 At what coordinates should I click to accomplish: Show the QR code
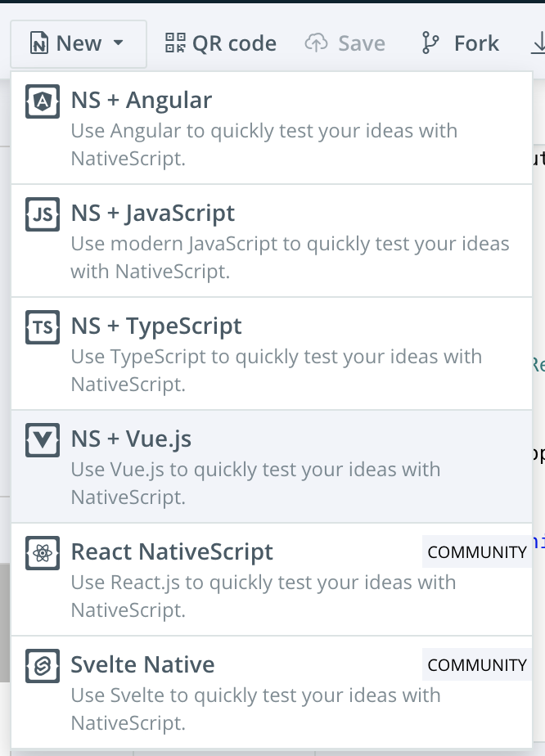(x=221, y=43)
